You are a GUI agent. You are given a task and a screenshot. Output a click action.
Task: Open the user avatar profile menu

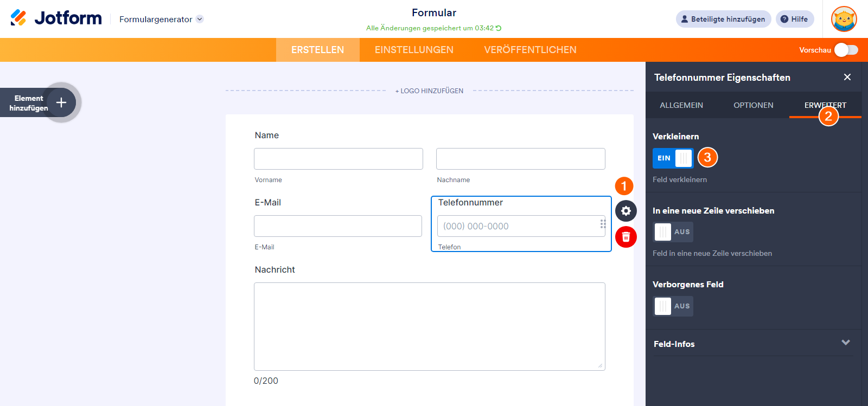[844, 19]
